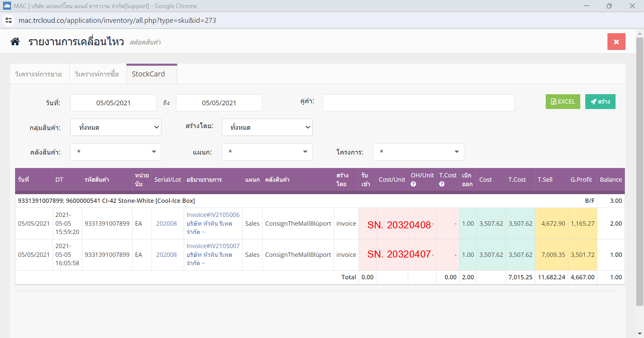Select product row 9331391007899 CI-42 Stone-White
644x338 pixels.
(x=320, y=201)
